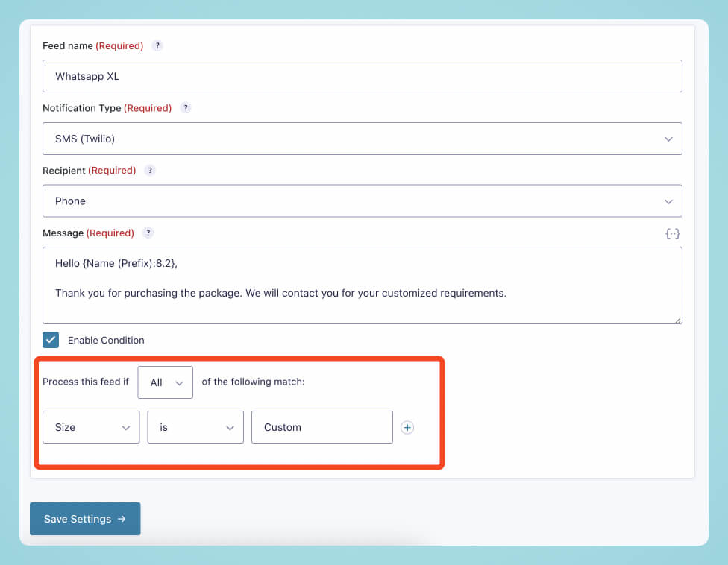Viewport: 728px width, 565px height.
Task: Click the 'Feed name' label text
Action: (68, 46)
